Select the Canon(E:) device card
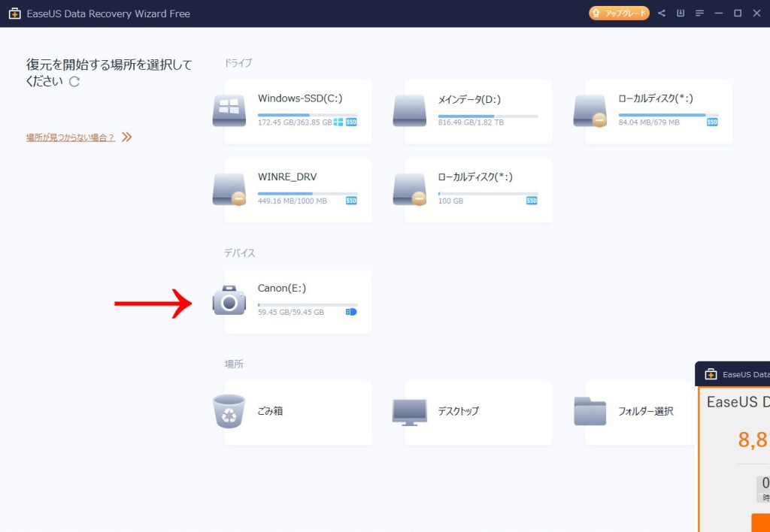 pyautogui.click(x=298, y=302)
